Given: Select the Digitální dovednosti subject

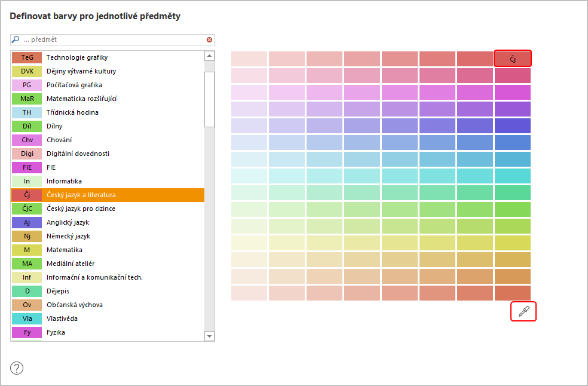Looking at the screenshot, I should [x=108, y=154].
